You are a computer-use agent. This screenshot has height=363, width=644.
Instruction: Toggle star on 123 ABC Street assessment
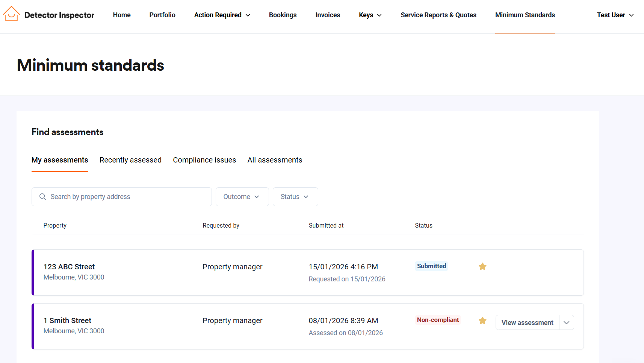pyautogui.click(x=482, y=267)
